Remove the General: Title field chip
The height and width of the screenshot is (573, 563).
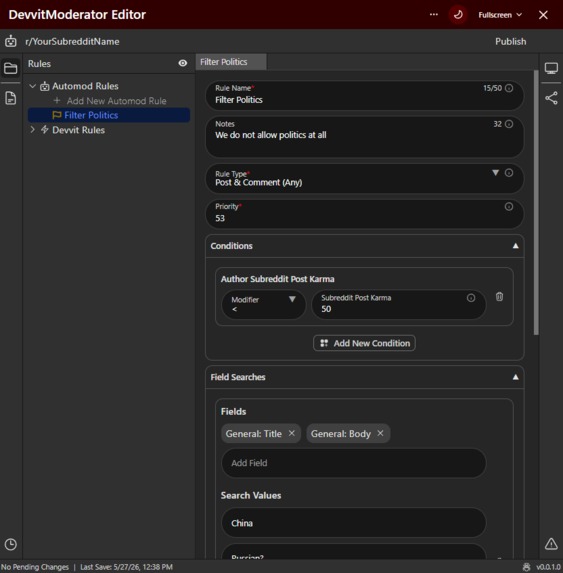click(x=292, y=433)
